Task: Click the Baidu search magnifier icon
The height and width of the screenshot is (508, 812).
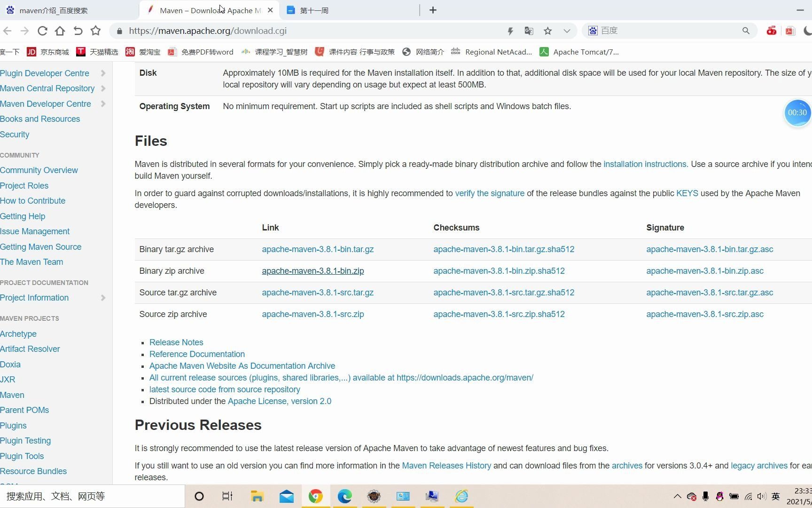Action: pyautogui.click(x=746, y=31)
